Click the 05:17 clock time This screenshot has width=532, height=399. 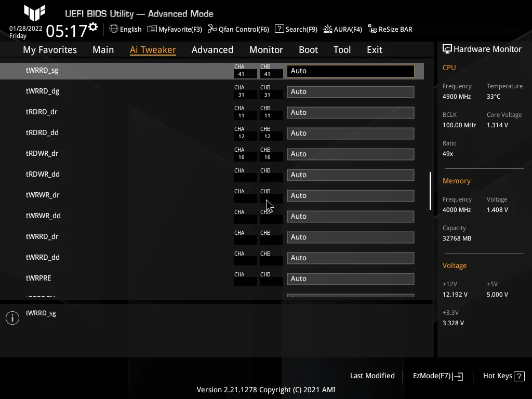[x=66, y=31]
